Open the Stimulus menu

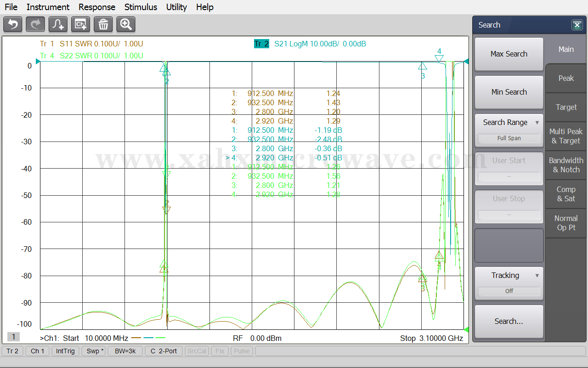(x=141, y=7)
